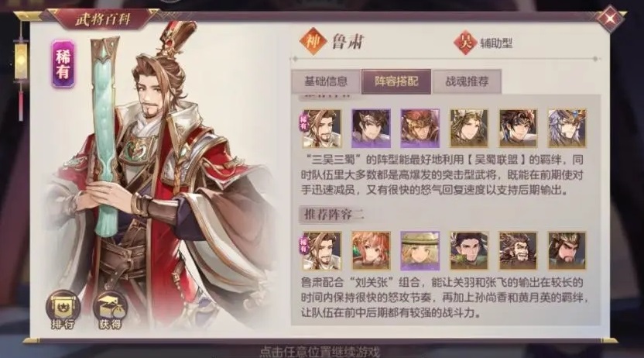Viewport: 644px width, 358px height.
Task: Switch to the 基础信息 tab
Action: coord(326,81)
